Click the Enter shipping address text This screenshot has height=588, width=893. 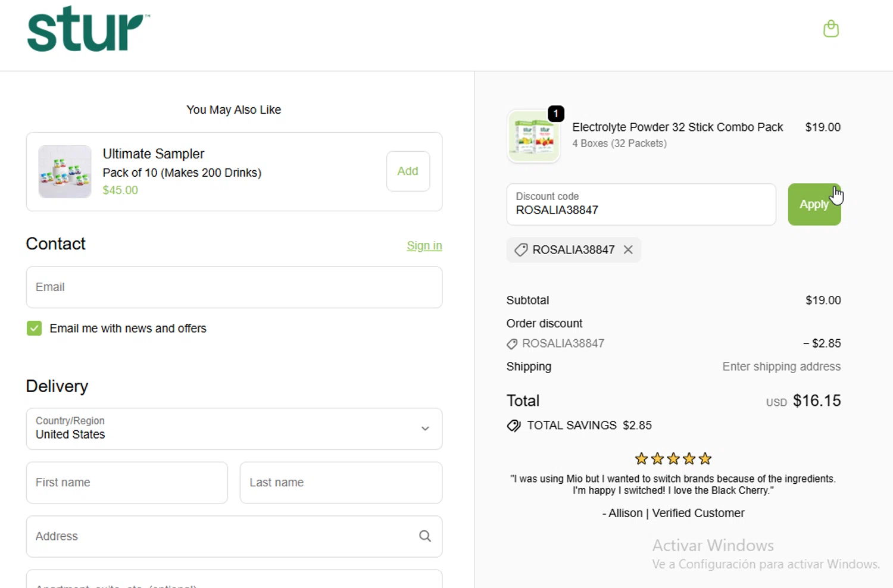[782, 367]
